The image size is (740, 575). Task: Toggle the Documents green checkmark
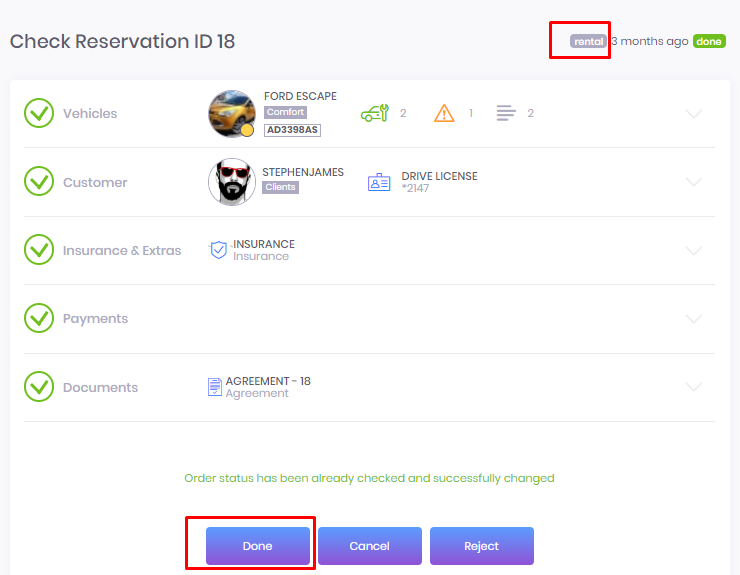(x=39, y=387)
